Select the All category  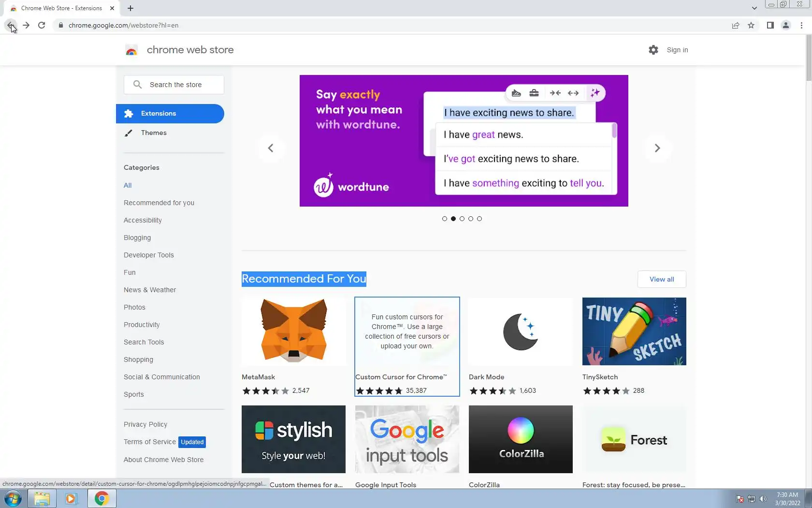[x=128, y=185]
